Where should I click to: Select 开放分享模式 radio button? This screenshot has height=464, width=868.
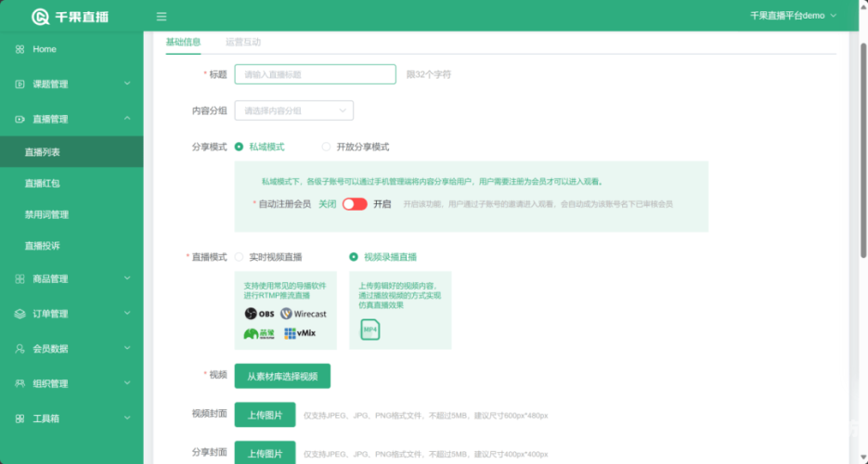click(326, 147)
